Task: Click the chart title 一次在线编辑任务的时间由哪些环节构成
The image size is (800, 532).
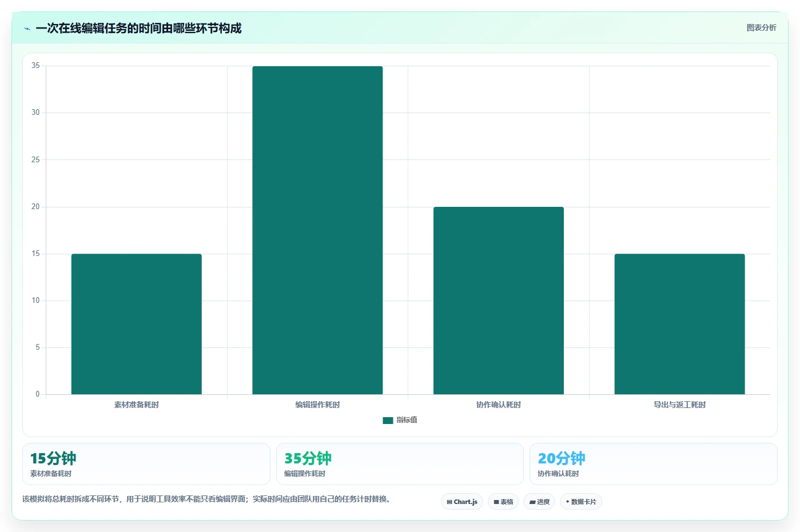Action: [138, 29]
